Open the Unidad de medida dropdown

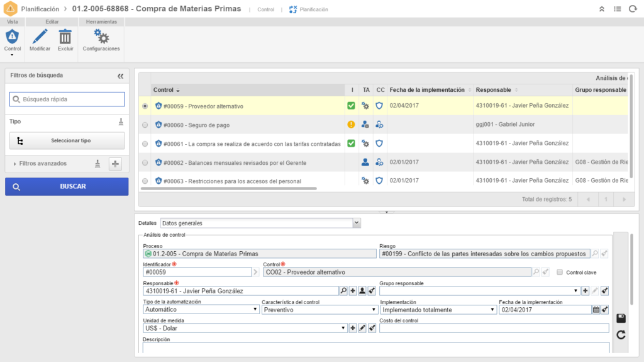[x=245, y=328]
